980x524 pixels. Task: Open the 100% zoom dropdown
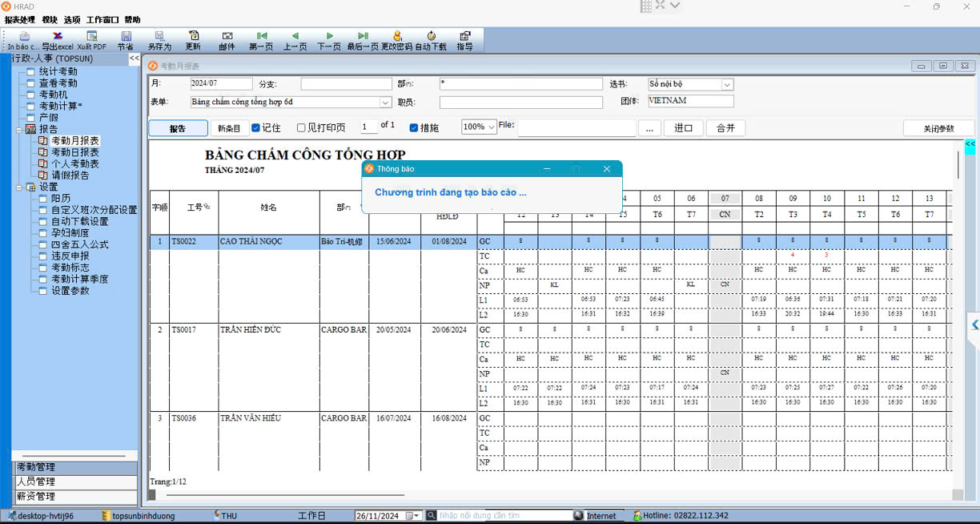tap(491, 127)
